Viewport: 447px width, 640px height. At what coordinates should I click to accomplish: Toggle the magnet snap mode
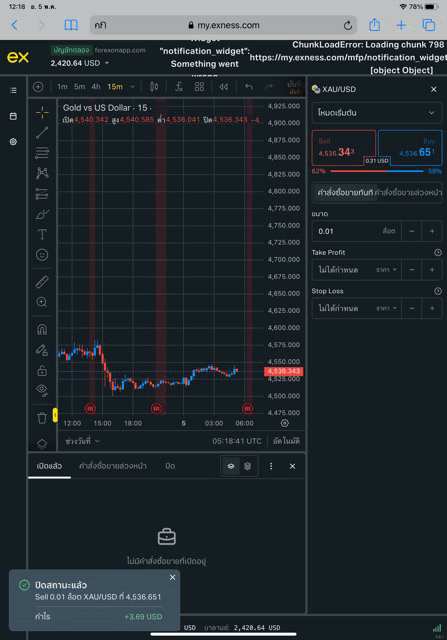point(42,329)
